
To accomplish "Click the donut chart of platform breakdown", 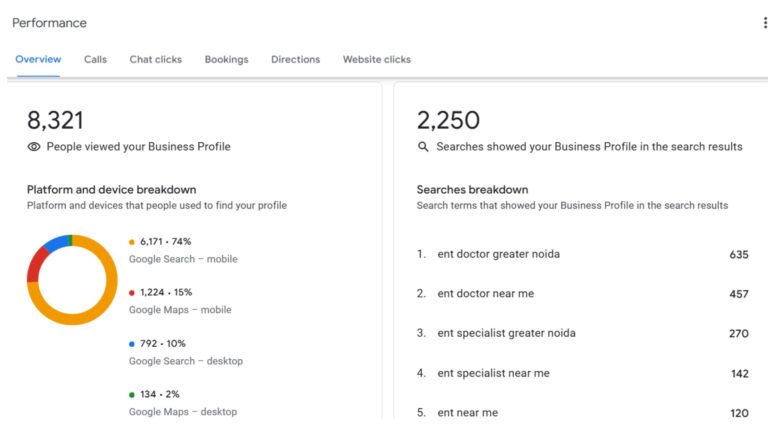I will point(72,280).
